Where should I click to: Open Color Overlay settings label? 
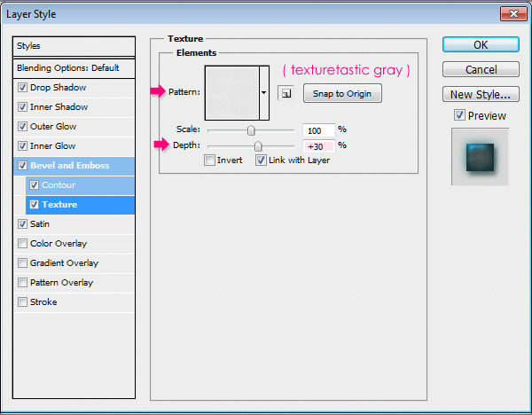(59, 243)
